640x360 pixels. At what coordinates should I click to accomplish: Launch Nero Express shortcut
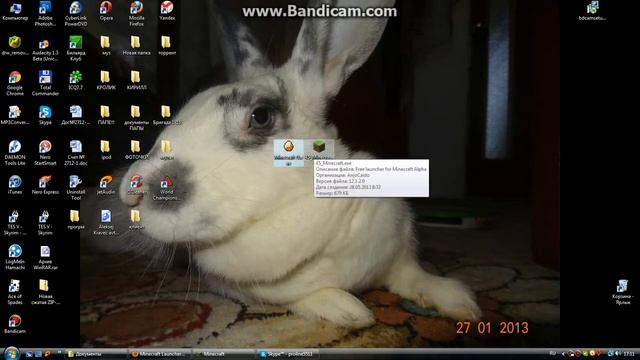[x=45, y=184]
